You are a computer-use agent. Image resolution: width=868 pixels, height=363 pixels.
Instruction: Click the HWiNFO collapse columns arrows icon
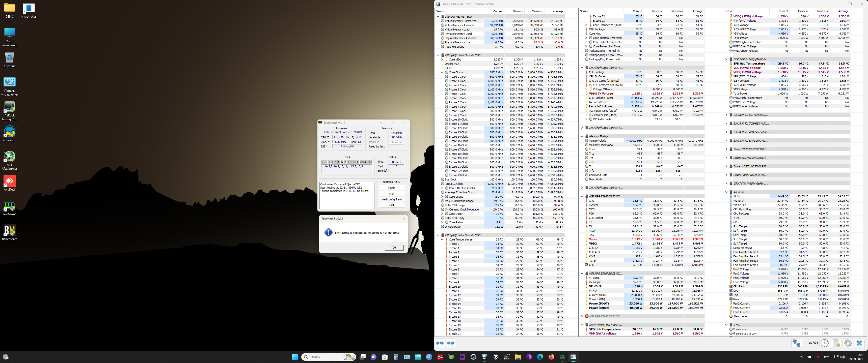450,343
